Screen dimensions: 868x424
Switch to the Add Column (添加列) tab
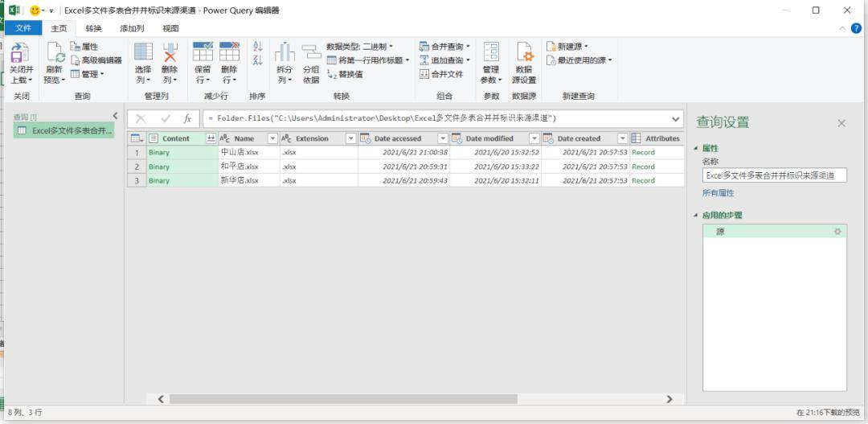[x=132, y=28]
